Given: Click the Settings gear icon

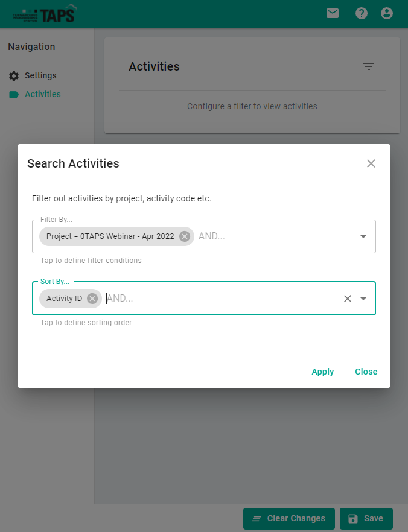Looking at the screenshot, I should click(14, 76).
